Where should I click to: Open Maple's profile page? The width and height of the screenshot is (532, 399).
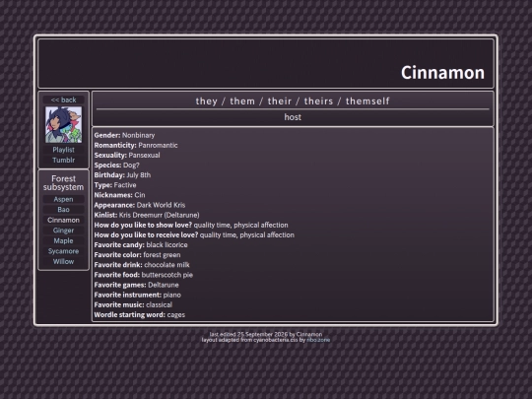[63, 240]
